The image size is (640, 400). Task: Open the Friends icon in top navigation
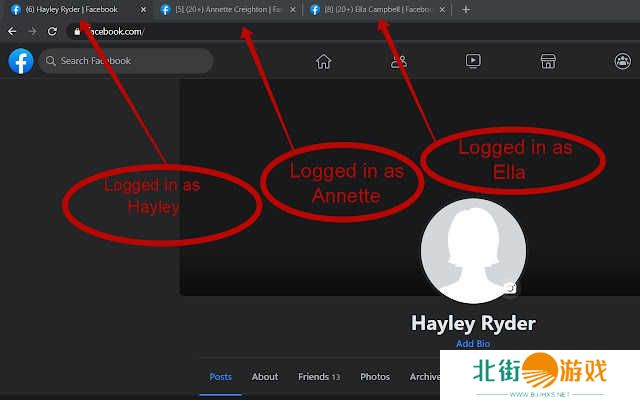coord(399,61)
